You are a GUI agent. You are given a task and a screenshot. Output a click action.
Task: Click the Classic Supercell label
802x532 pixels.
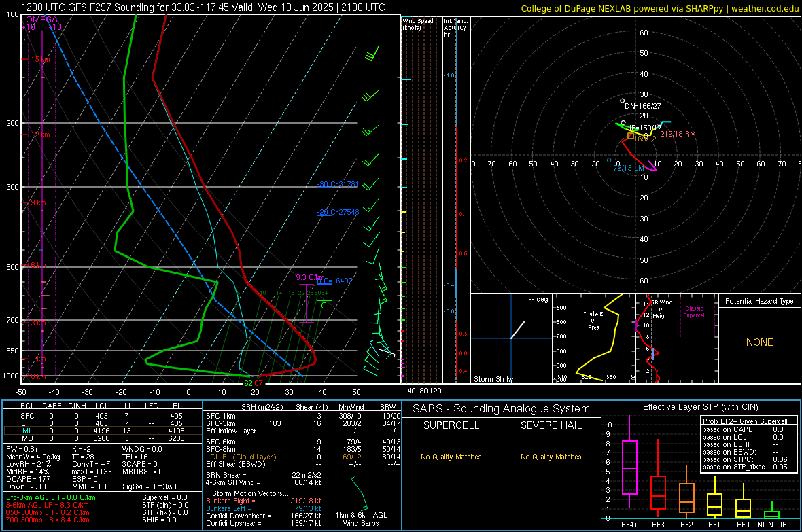click(695, 312)
